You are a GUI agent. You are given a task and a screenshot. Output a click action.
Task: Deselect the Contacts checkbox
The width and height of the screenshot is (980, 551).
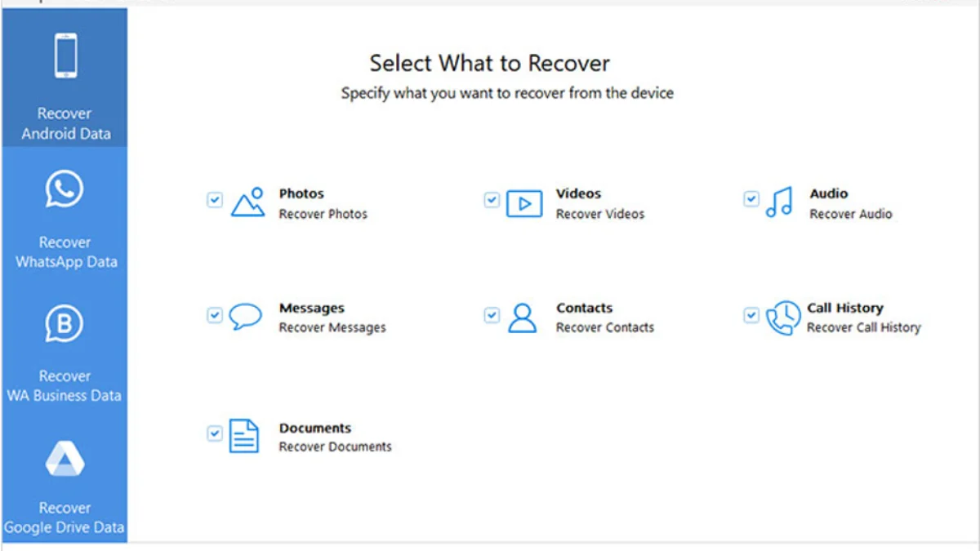pos(492,315)
